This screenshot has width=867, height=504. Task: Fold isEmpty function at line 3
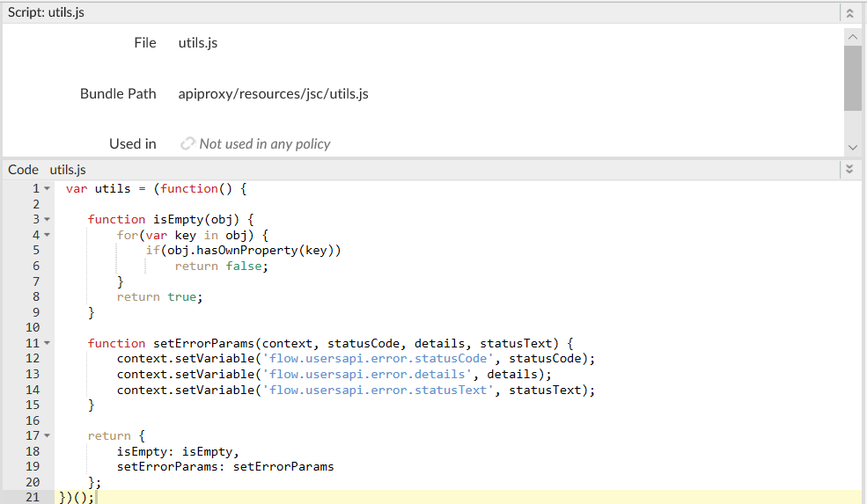(47, 219)
